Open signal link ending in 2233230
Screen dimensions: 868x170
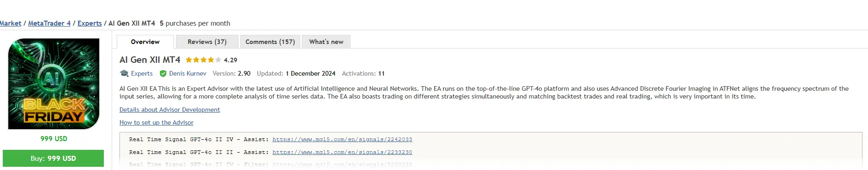click(342, 152)
